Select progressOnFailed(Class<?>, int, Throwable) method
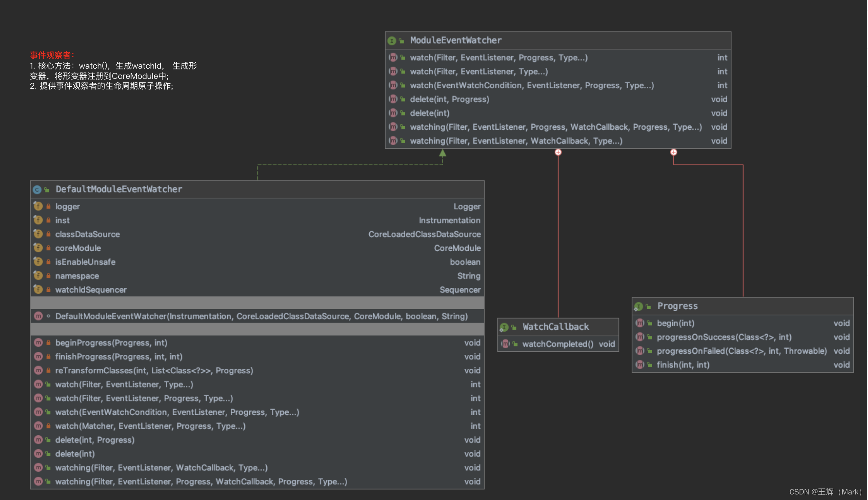The width and height of the screenshot is (868, 500). pyautogui.click(x=743, y=351)
